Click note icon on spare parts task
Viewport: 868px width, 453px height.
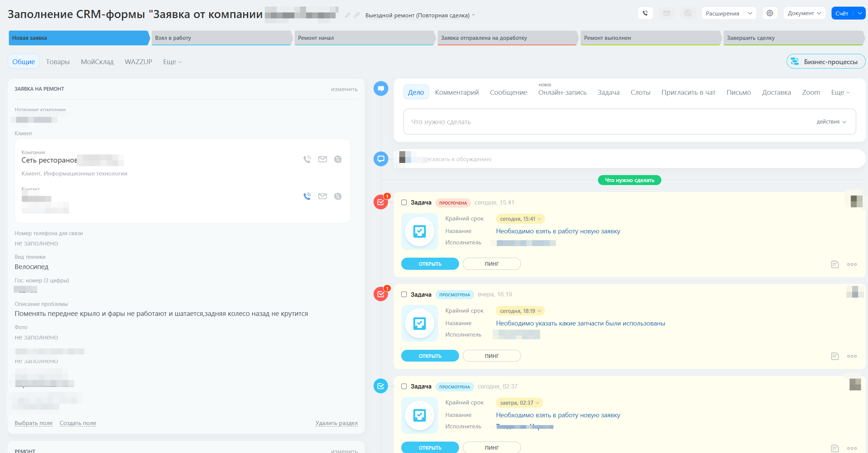coord(835,356)
